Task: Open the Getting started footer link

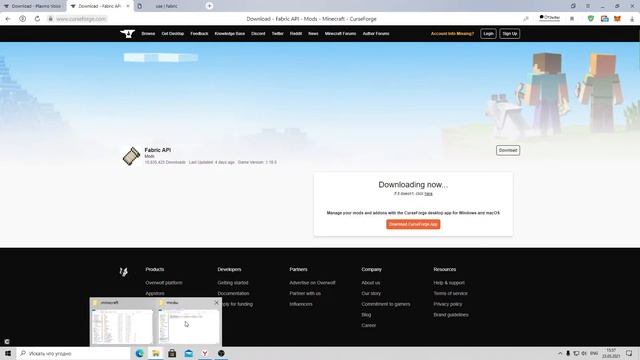Action: (233, 283)
